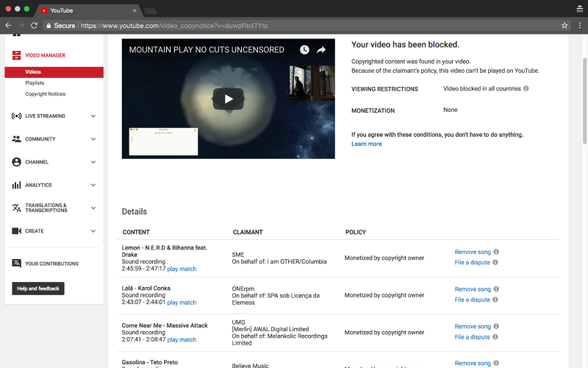Click play match for Come Near Me

pos(182,339)
